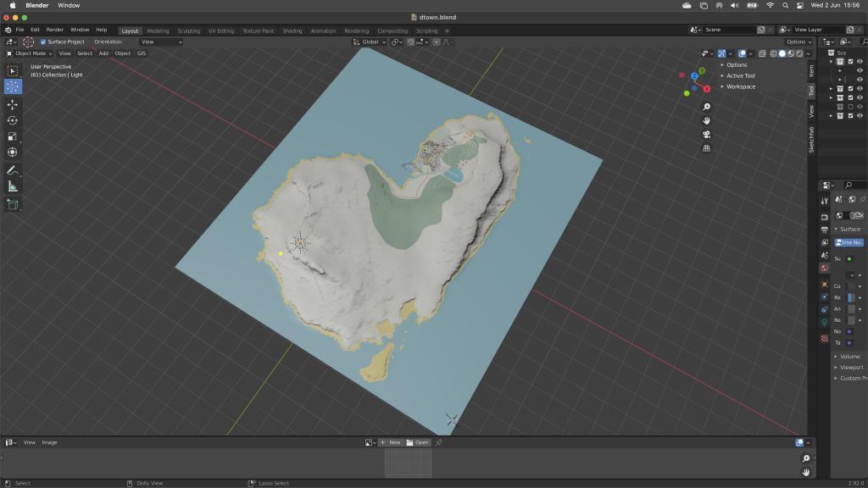Toggle orthographic view with the grid icon
The height and width of the screenshot is (488, 868).
(x=706, y=148)
